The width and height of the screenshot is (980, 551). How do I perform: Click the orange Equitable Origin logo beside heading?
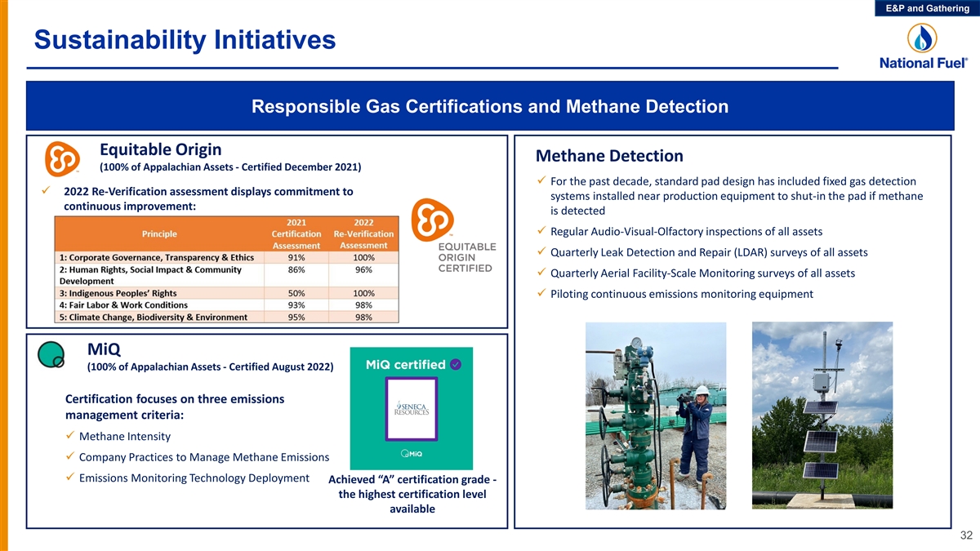[x=63, y=158]
